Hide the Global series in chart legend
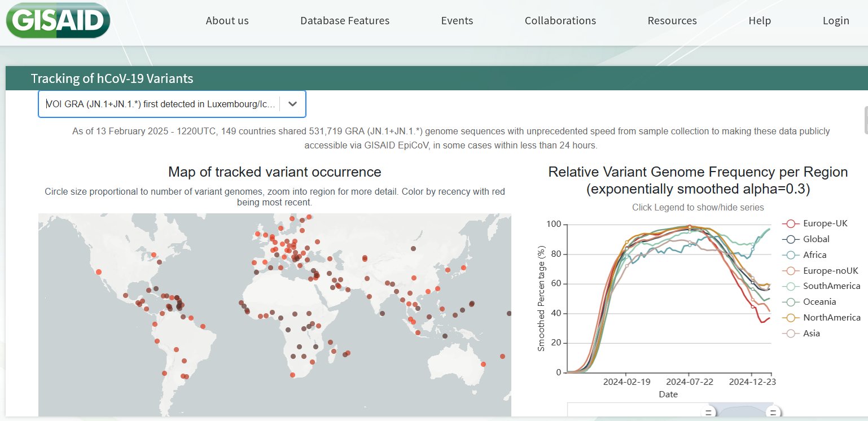 [816, 239]
